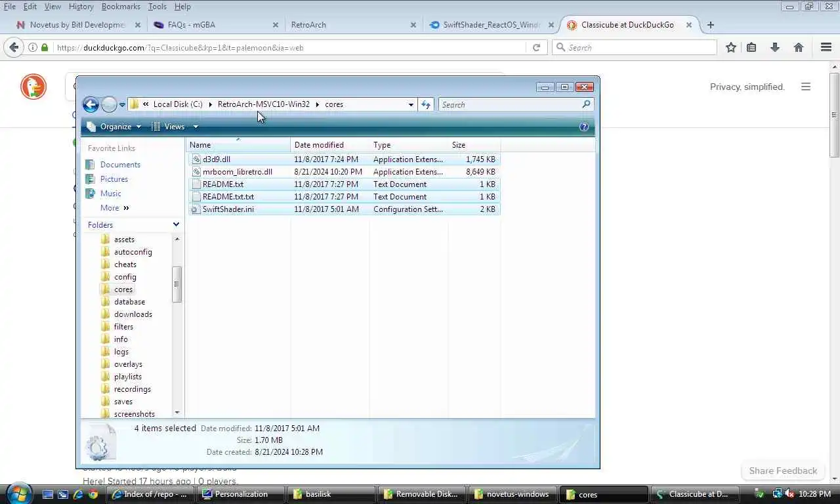Select the README.txt.txt file
Image resolution: width=840 pixels, height=504 pixels.
pyautogui.click(x=344, y=197)
